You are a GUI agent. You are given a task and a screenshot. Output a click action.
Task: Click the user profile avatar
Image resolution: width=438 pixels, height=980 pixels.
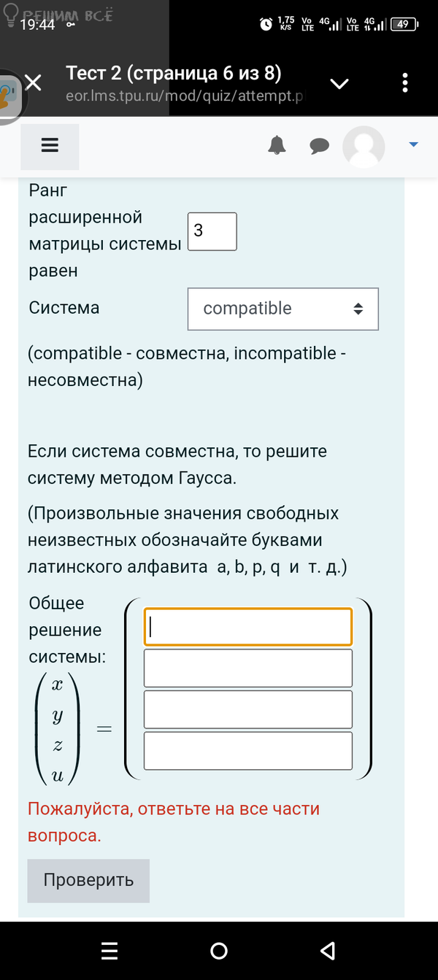(364, 147)
